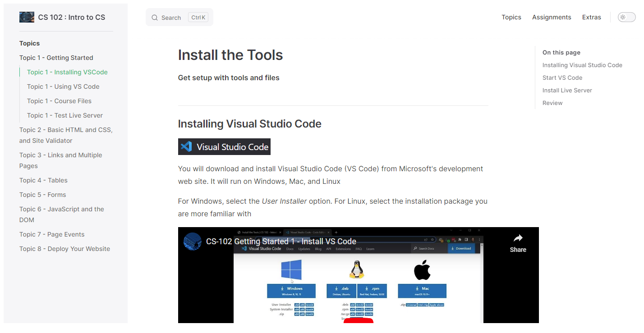Expand Topic 5 - Forms section
Viewport: 644px width, 333px height.
(x=43, y=195)
